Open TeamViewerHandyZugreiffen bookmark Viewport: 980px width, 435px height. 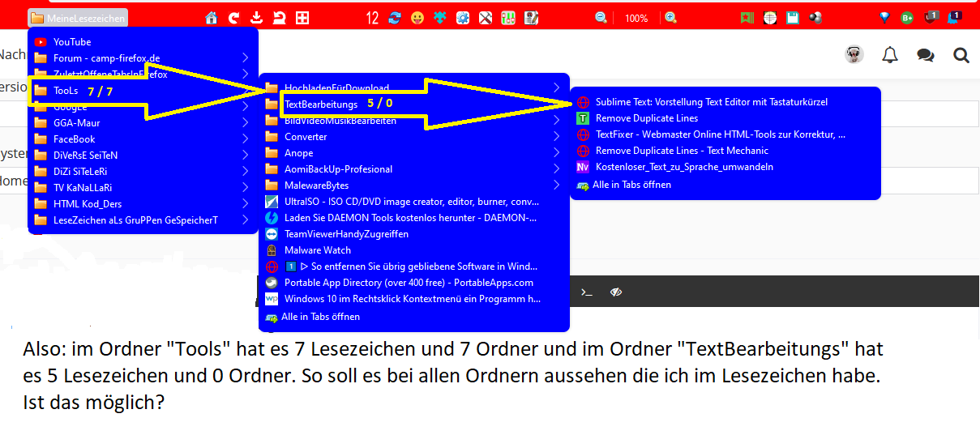click(x=413, y=234)
